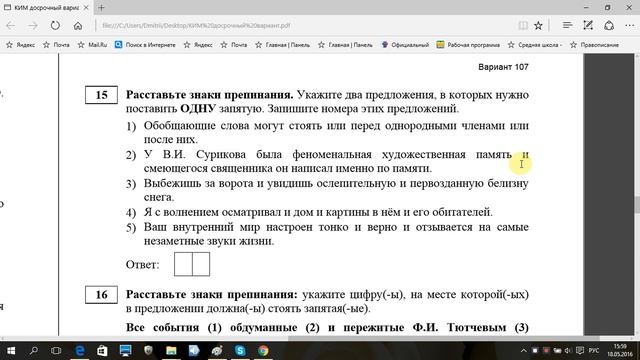Open Action Center notifications icon
This screenshot has width=640, height=360.
point(580,351)
